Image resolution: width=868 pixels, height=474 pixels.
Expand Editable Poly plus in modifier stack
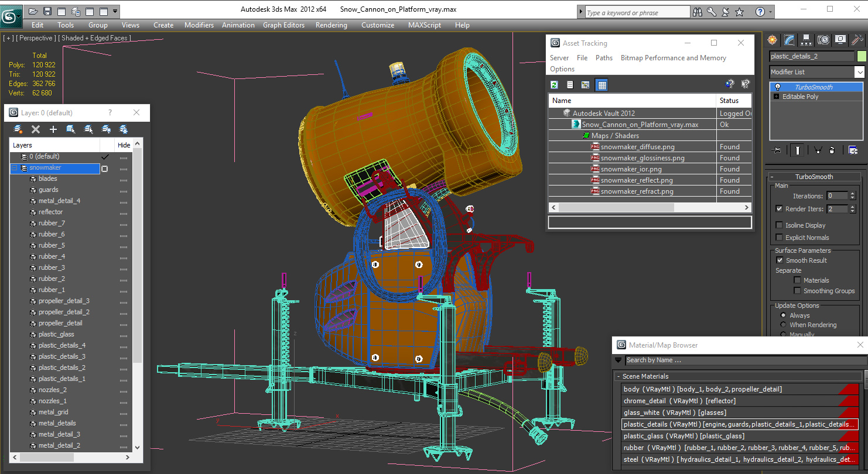pos(777,97)
